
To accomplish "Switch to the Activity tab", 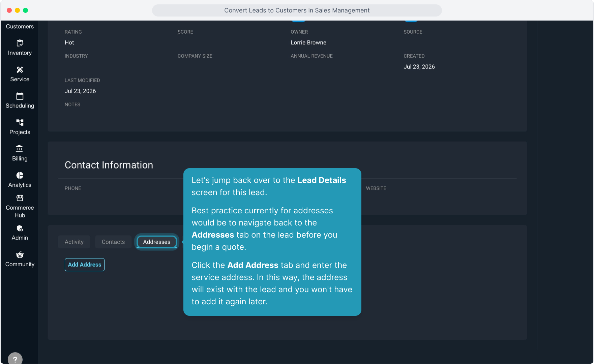I will click(x=74, y=242).
